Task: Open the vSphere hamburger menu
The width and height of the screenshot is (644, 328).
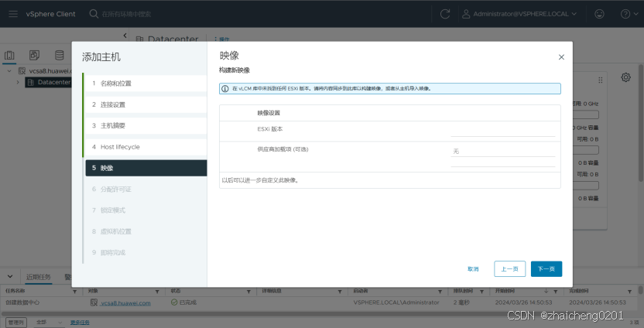Action: point(13,14)
